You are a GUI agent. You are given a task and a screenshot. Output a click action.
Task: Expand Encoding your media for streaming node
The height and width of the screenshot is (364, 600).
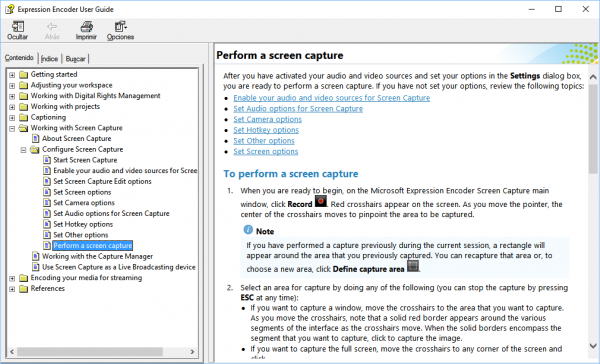click(12, 279)
